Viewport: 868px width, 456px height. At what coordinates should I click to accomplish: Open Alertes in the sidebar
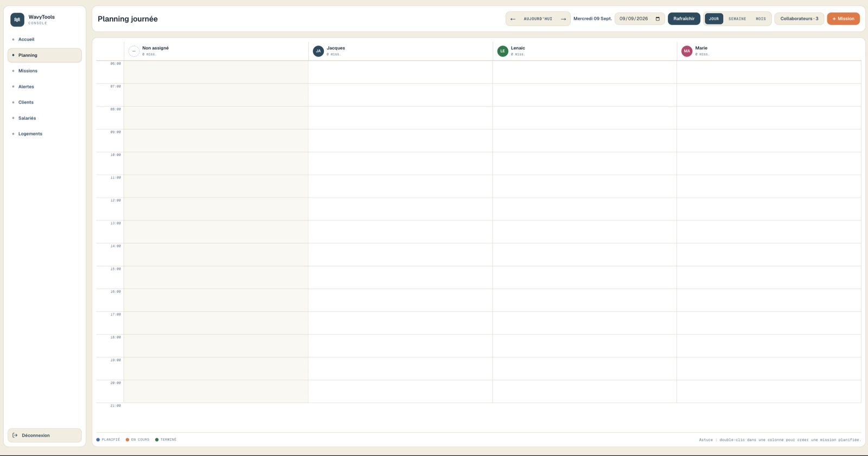click(44, 87)
